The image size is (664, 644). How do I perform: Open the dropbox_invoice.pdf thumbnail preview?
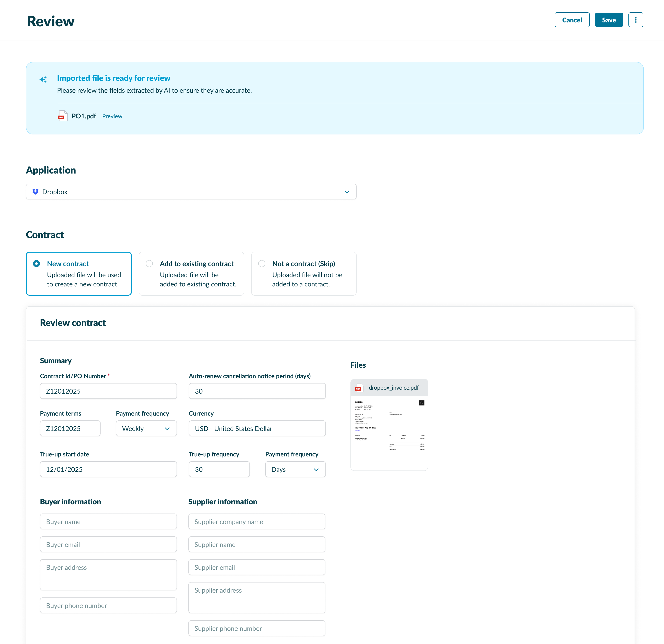point(389,432)
